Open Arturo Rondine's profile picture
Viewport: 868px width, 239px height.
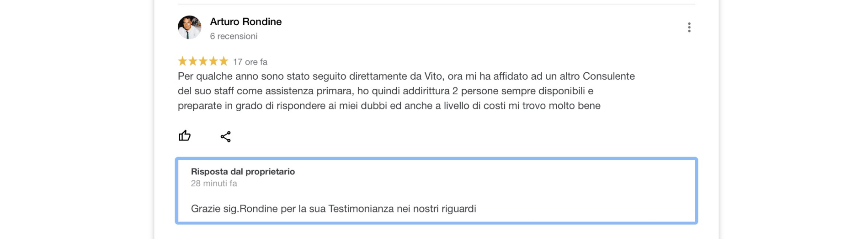189,27
